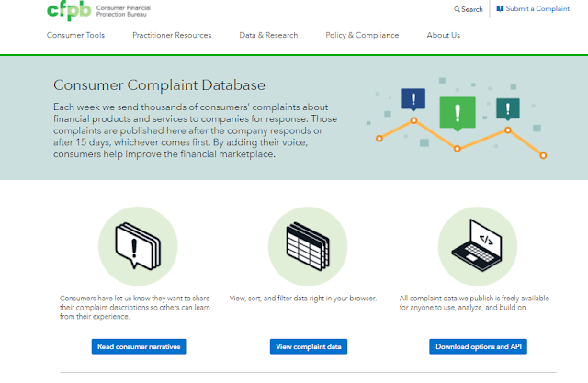Click the laptop code icon
Viewport: 588px width, 383px height.
point(477,245)
